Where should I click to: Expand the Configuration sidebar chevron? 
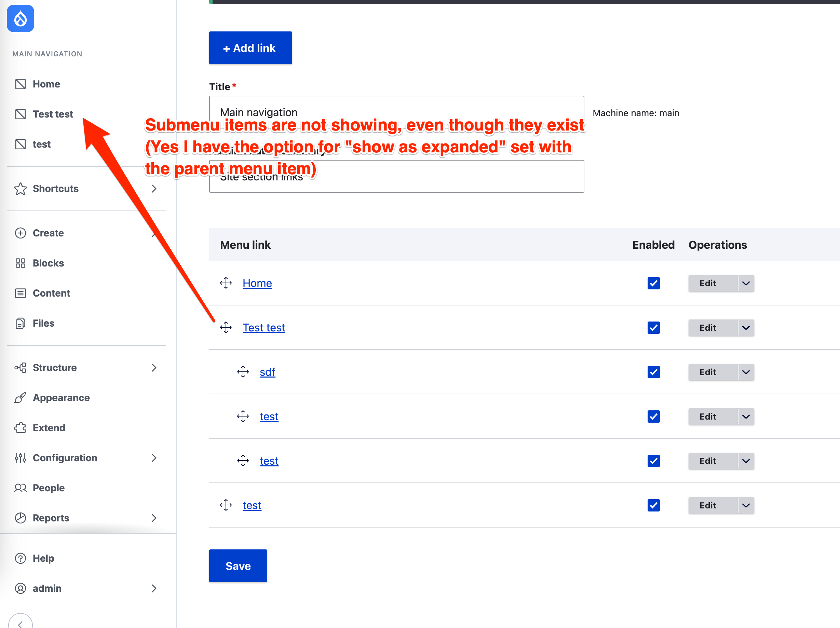click(154, 458)
